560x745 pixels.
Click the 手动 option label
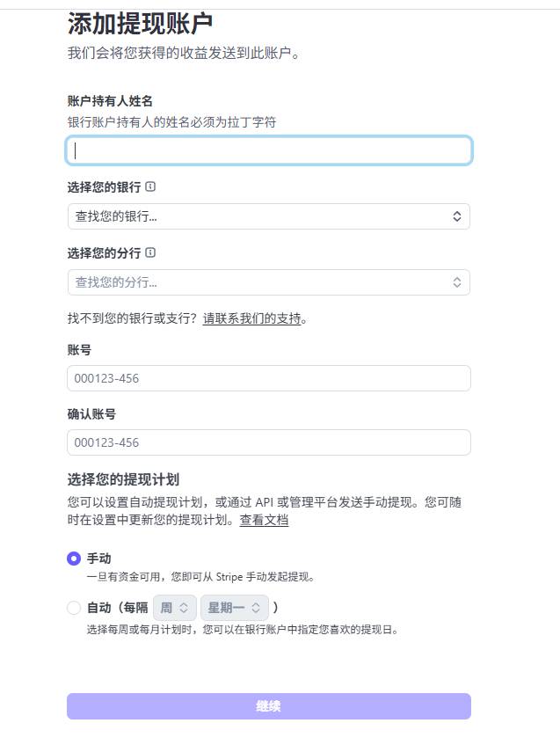(99, 559)
